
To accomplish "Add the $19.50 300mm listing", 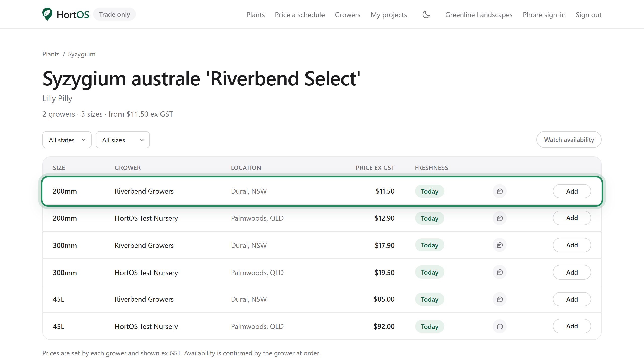I will pyautogui.click(x=572, y=272).
